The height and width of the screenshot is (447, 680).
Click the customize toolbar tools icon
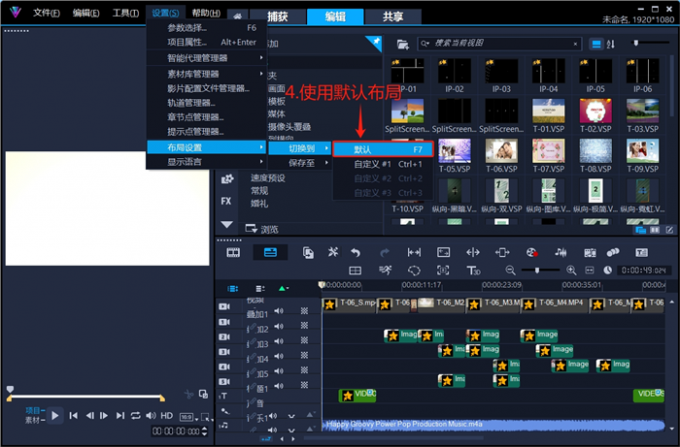click(333, 252)
